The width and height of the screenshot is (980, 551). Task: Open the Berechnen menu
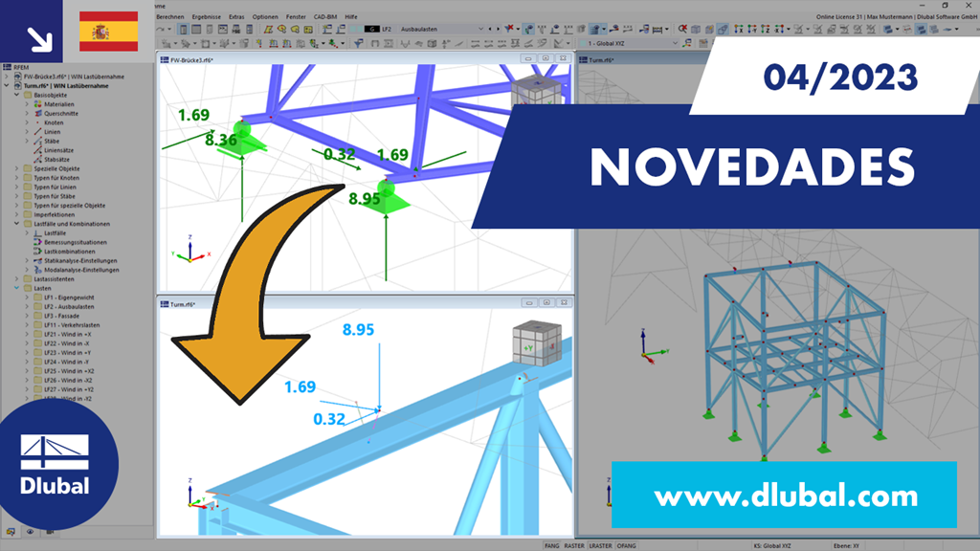170,17
